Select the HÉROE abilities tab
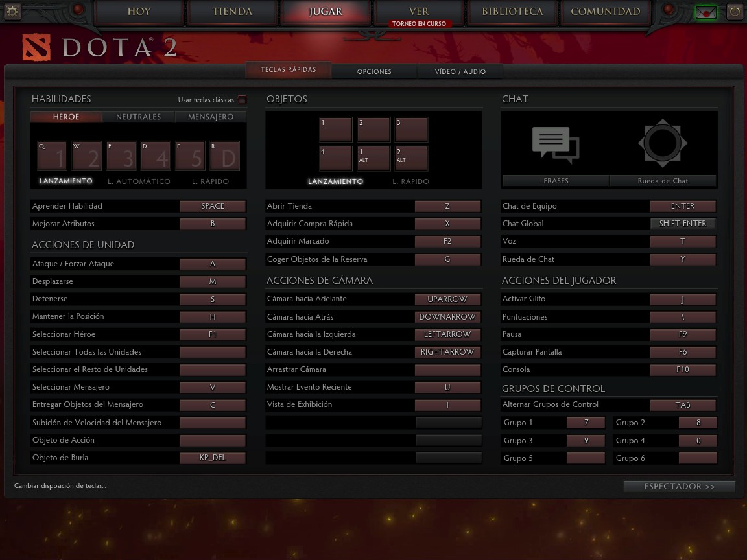Viewport: 747px width, 560px height. pos(65,117)
